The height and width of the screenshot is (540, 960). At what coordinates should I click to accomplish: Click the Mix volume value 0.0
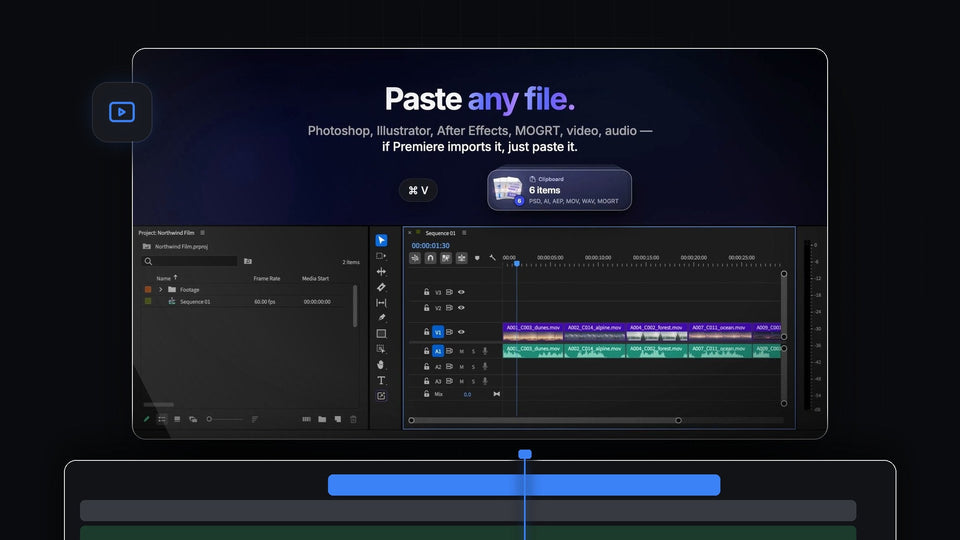pos(467,394)
